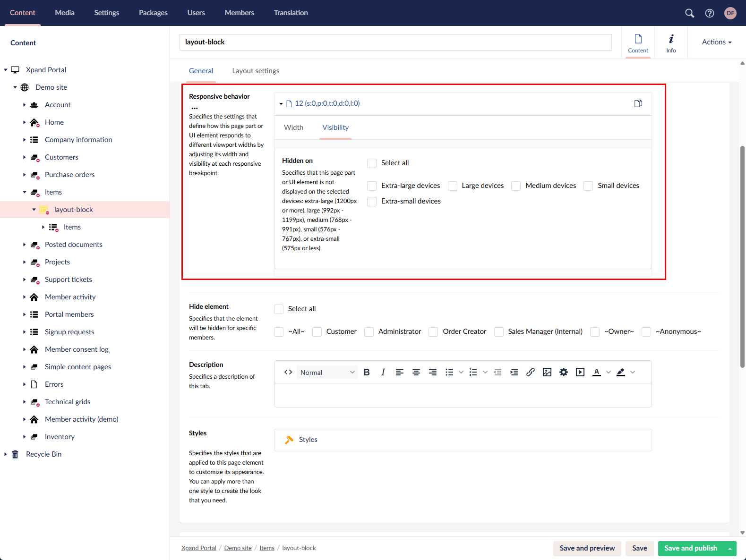Viewport: 746px width, 560px height.
Task: Click the copy icon in Responsive behavior block
Action: coord(638,103)
